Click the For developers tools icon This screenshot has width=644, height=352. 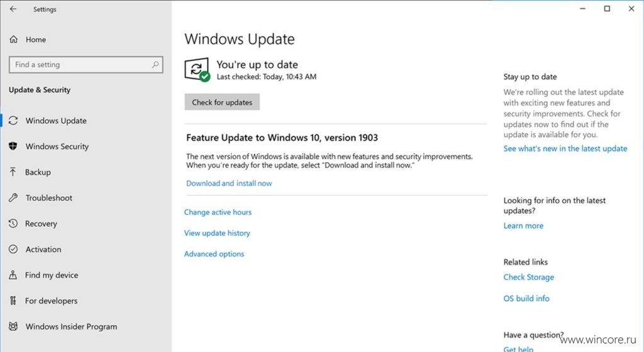[13, 300]
